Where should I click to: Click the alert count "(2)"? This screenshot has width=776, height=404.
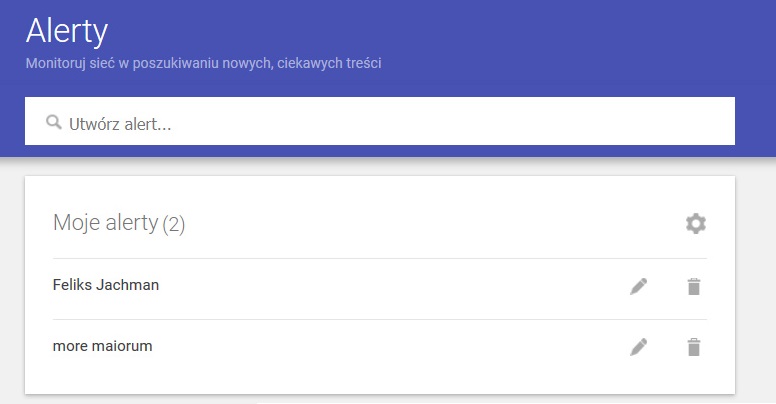(x=174, y=225)
